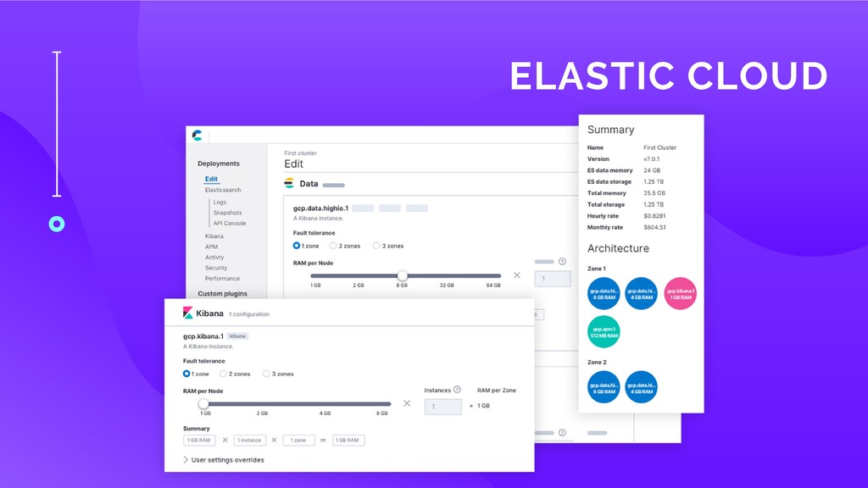868x488 pixels.
Task: Click the gcp.kibana.1 heading
Action: point(203,336)
